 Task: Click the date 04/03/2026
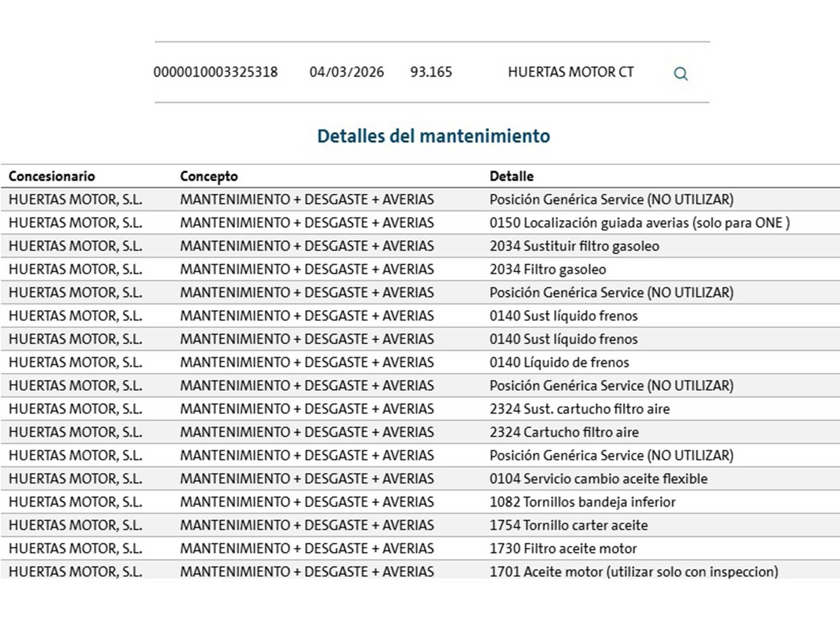346,72
